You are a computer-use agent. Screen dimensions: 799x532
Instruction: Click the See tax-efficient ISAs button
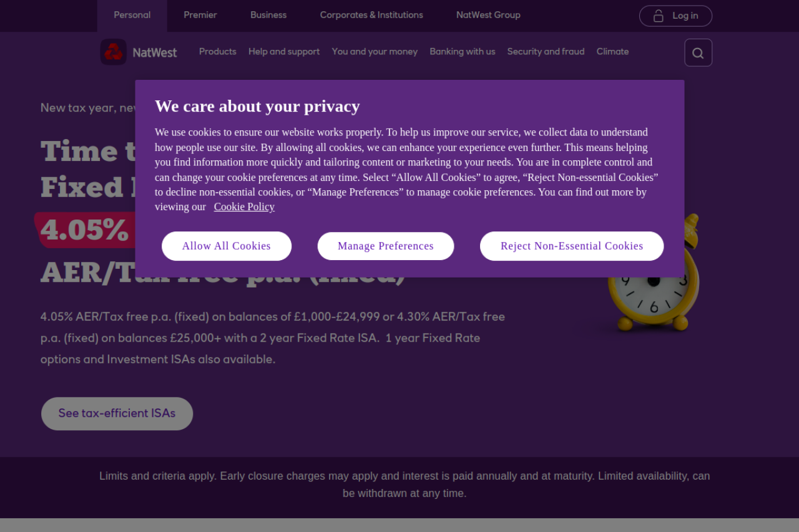[117, 414]
